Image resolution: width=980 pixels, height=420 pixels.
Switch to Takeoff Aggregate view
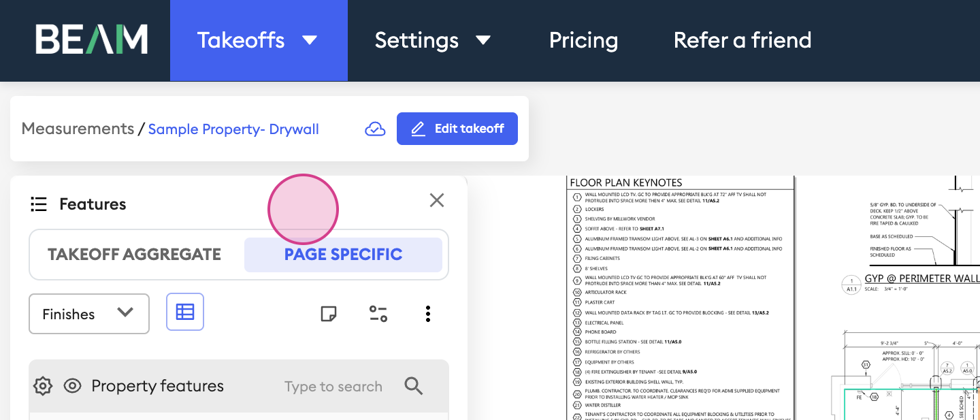click(134, 255)
